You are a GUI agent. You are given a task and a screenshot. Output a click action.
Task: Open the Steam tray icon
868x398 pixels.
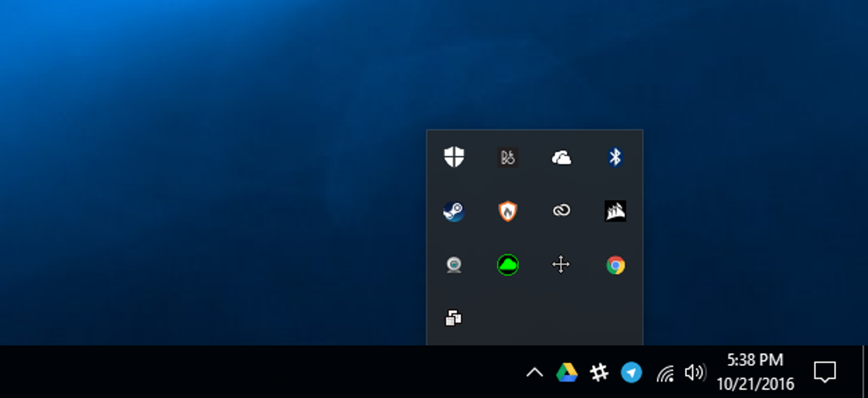click(454, 211)
